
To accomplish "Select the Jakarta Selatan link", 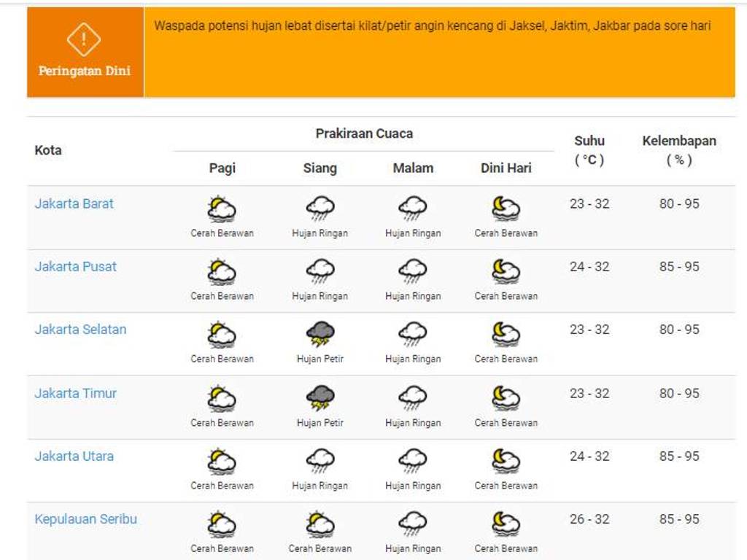I will pos(80,330).
